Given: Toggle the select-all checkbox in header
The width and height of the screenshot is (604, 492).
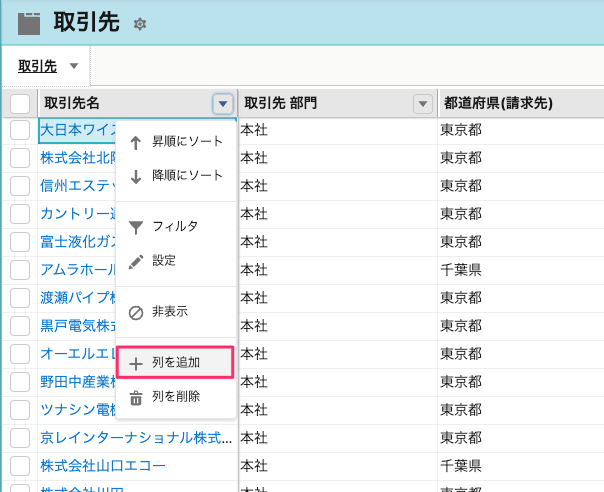Looking at the screenshot, I should (x=20, y=104).
